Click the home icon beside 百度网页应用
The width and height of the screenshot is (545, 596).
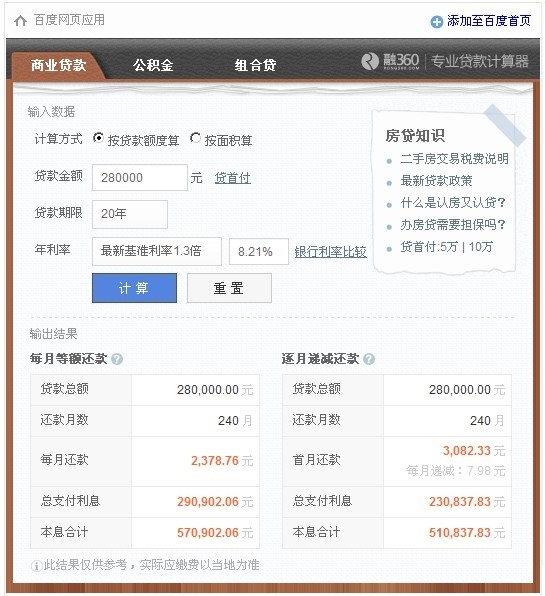coord(21,21)
